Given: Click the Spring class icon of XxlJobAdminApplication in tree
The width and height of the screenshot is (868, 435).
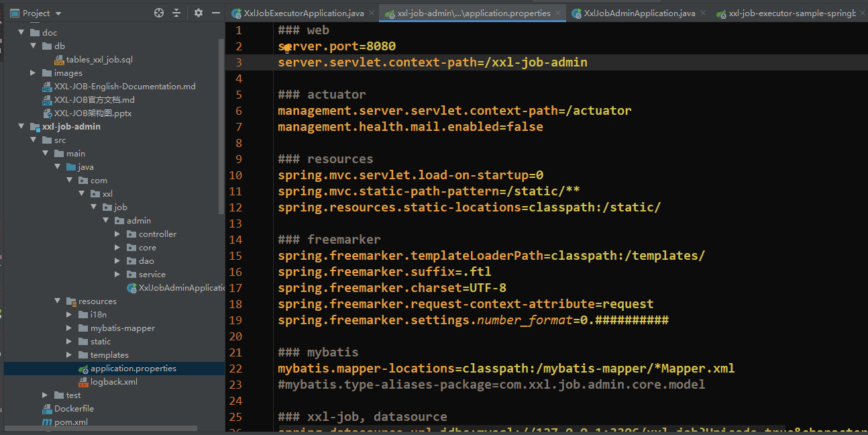Looking at the screenshot, I should 131,288.
